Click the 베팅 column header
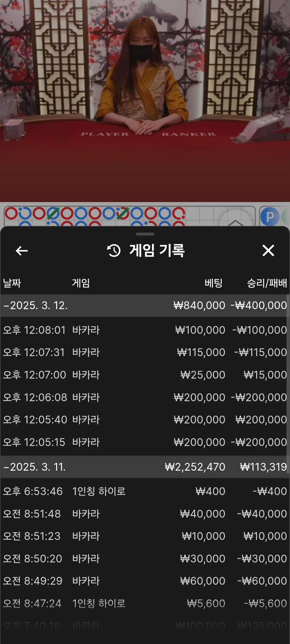The width and height of the screenshot is (290, 644). coord(213,283)
